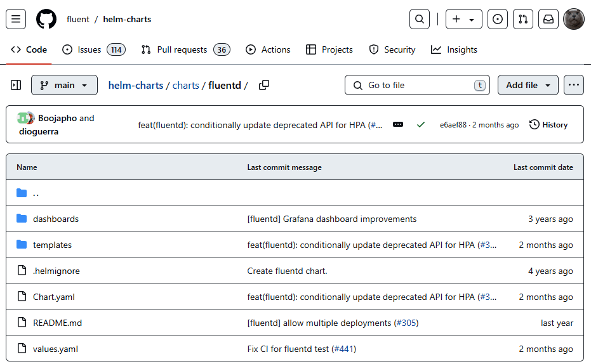591x364 pixels.
Task: Open the allow multiple deployments commit message
Action: pos(319,323)
